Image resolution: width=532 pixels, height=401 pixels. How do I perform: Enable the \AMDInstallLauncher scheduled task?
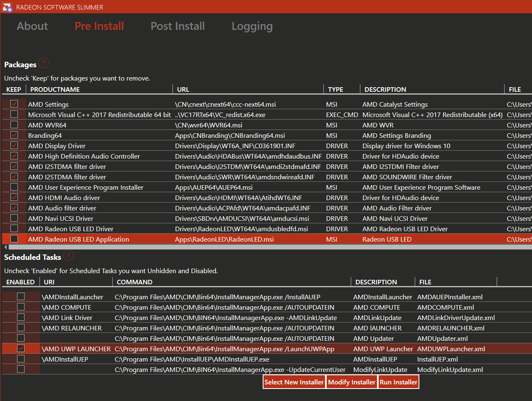[x=21, y=296]
